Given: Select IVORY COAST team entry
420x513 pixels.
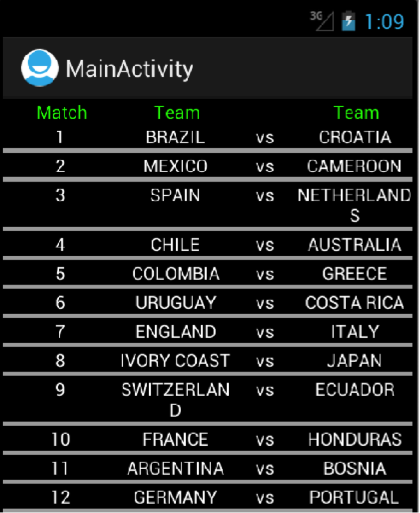Looking at the screenshot, I should (175, 361).
